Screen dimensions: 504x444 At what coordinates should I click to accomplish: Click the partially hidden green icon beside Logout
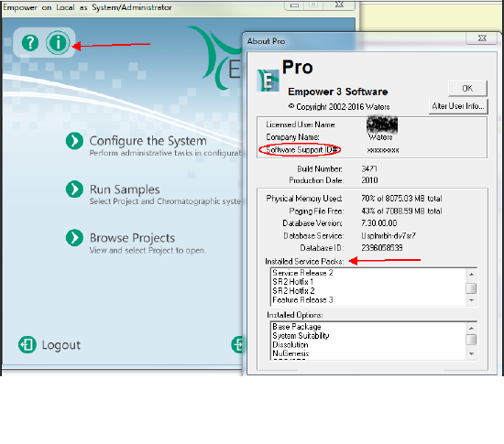coord(237,345)
